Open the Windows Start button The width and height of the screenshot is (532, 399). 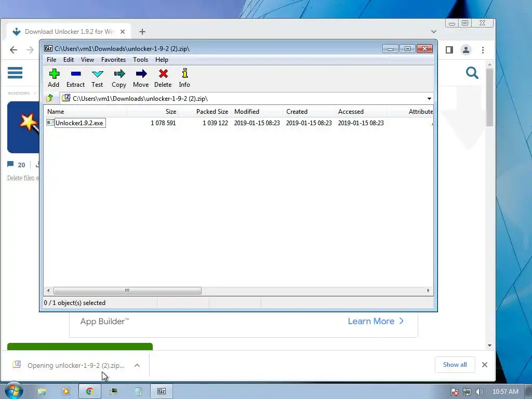coord(14,391)
